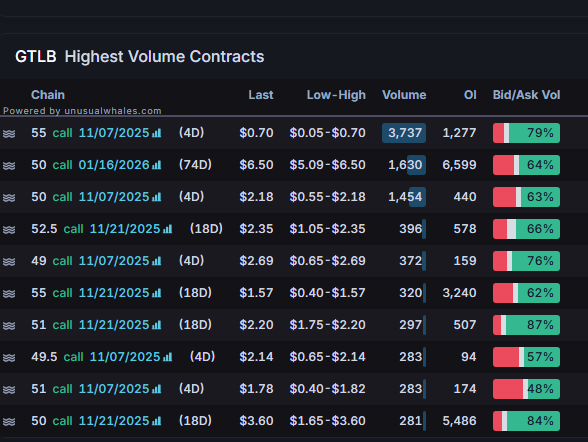Click the $1.75-$2.20 low-high range
The width and height of the screenshot is (588, 442).
[327, 325]
